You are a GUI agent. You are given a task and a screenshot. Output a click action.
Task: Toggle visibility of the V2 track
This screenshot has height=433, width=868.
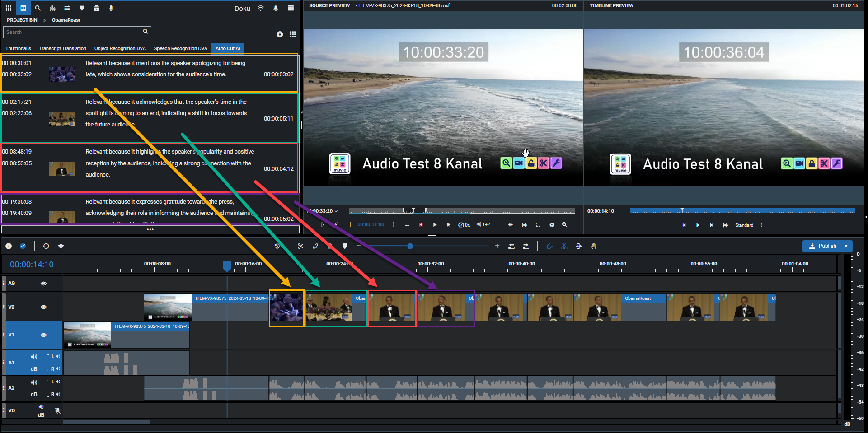coord(44,307)
